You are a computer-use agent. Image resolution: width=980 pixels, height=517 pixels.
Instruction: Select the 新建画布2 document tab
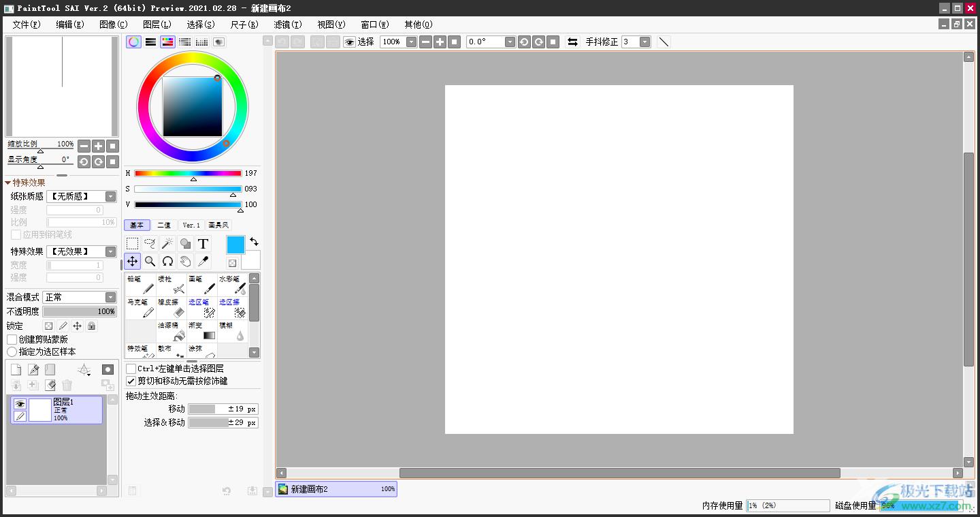(336, 489)
